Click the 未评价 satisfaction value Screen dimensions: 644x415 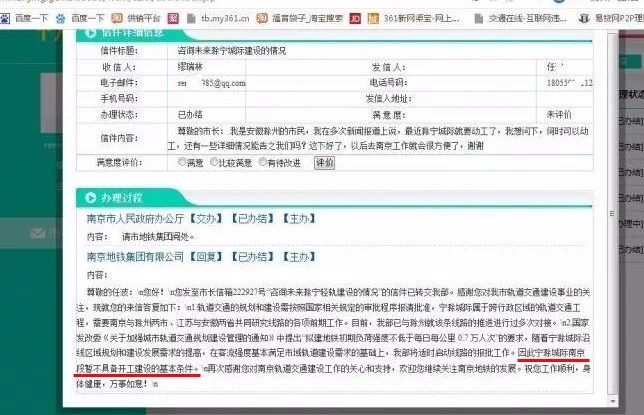click(559, 115)
